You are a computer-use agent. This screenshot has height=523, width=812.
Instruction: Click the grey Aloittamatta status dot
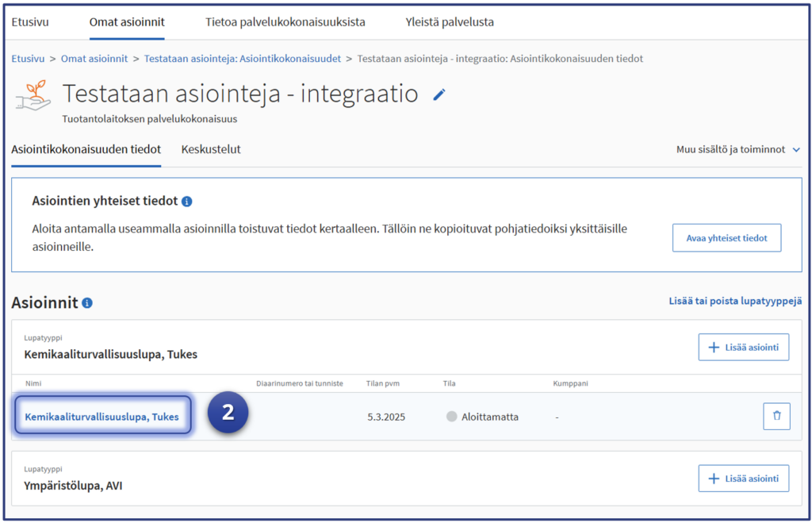tap(452, 417)
